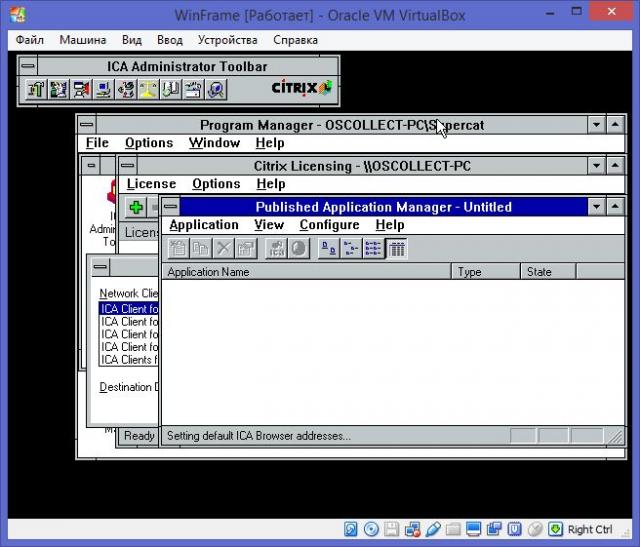This screenshot has height=547, width=640.
Task: Click the Right Ctrl host key label
Action: (590, 529)
